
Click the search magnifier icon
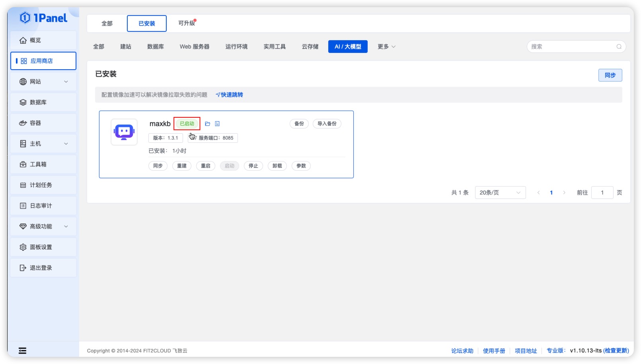[x=619, y=47]
